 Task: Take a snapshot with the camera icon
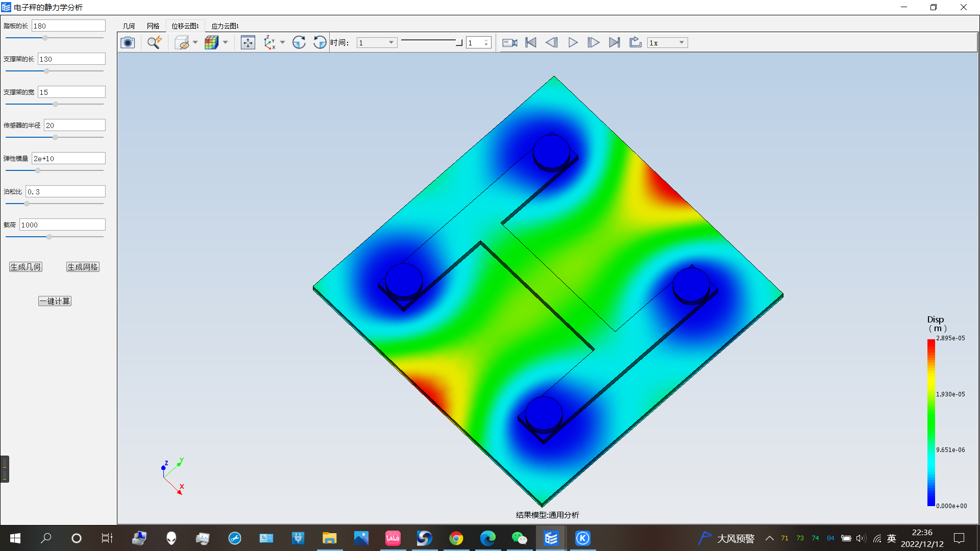tap(128, 42)
